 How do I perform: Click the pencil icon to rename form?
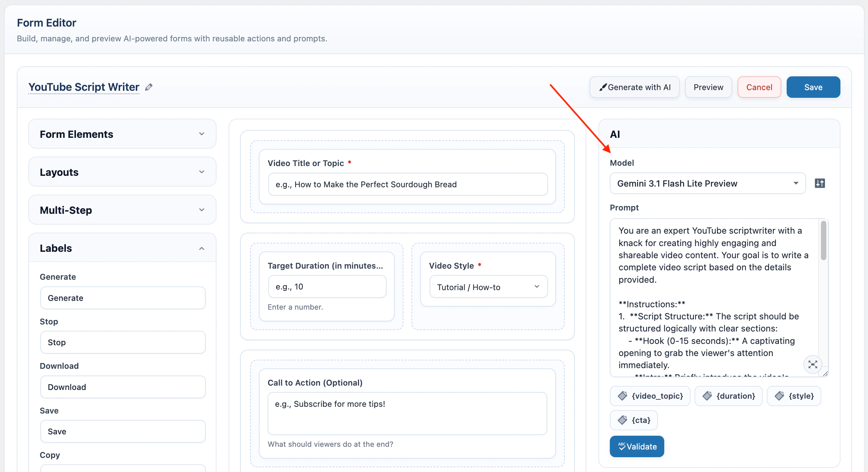click(149, 87)
